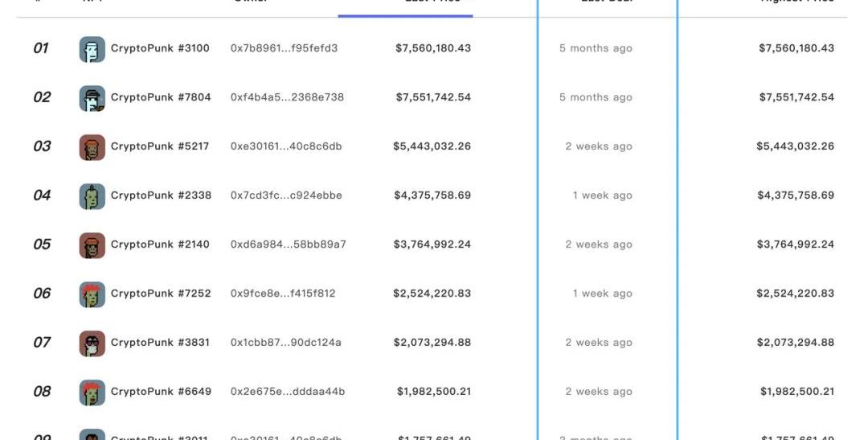868x440 pixels.
Task: Click the CryptoPunk #3100 avatar image
Action: point(92,49)
